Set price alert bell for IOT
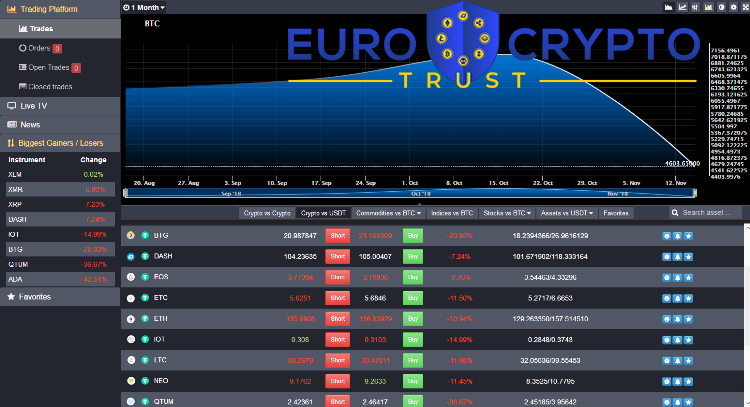This screenshot has width=750, height=407. tap(677, 340)
